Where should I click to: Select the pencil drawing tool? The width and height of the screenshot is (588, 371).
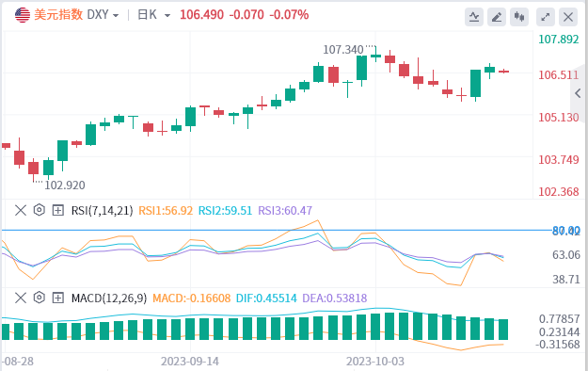[x=497, y=17]
